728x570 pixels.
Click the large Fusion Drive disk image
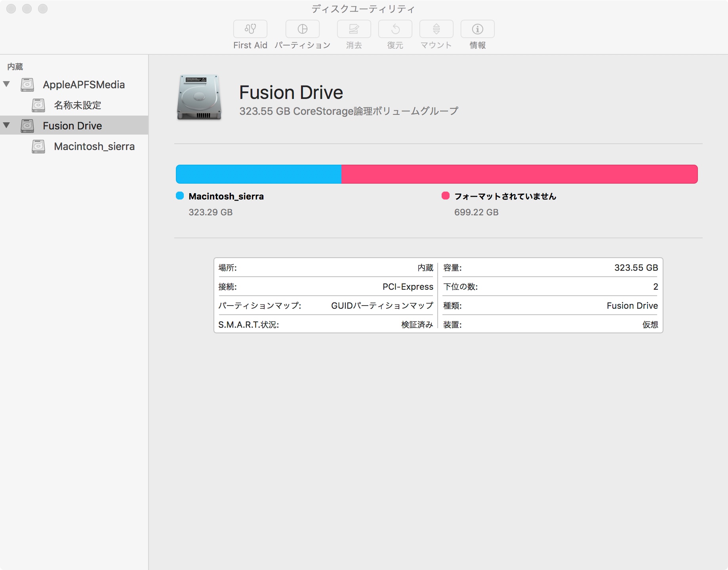pos(199,97)
